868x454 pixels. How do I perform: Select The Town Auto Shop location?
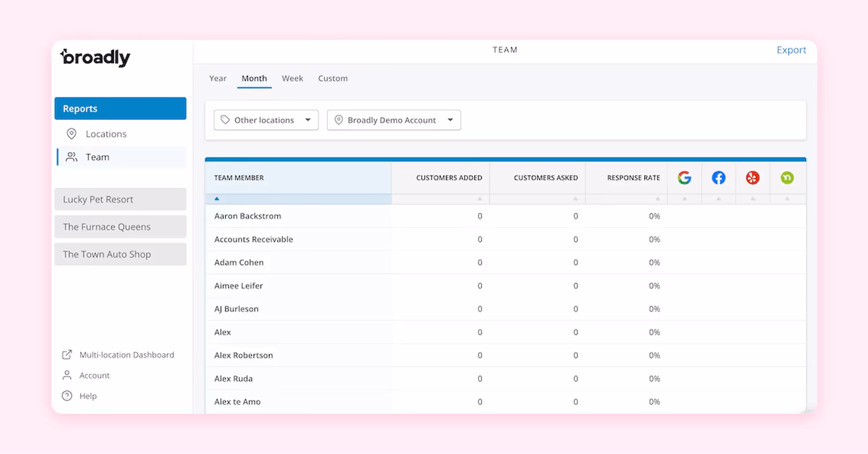coord(121,254)
